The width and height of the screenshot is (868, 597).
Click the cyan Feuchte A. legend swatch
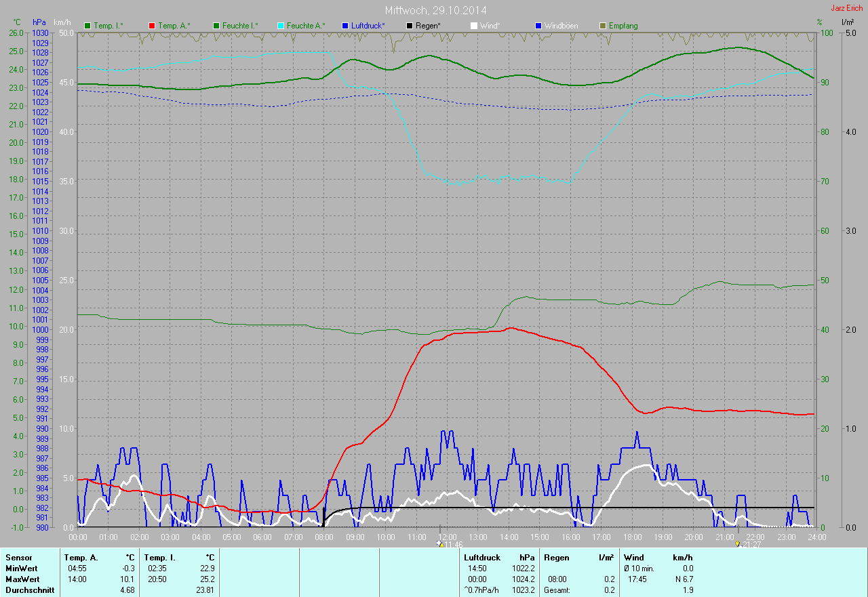279,26
